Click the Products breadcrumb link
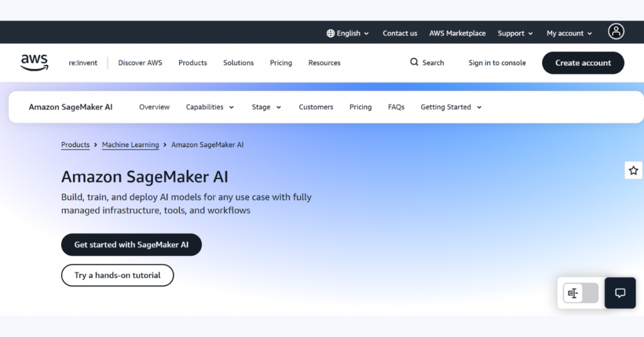644x337 pixels. click(x=75, y=145)
